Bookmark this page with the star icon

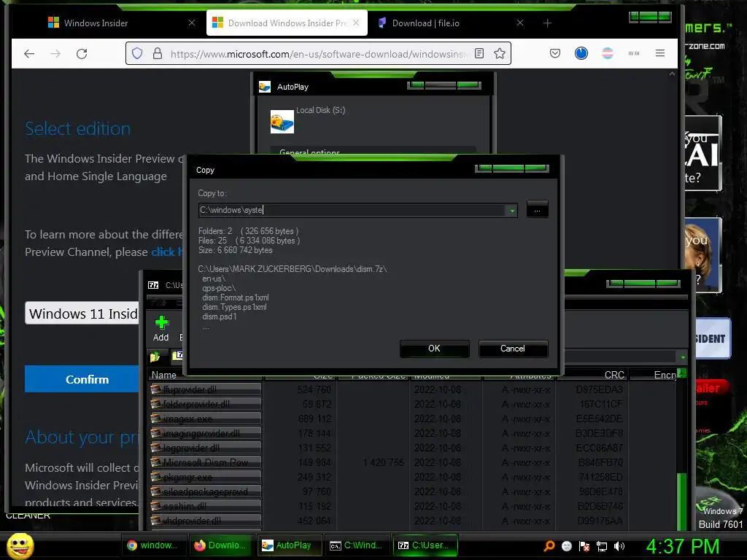tap(500, 53)
